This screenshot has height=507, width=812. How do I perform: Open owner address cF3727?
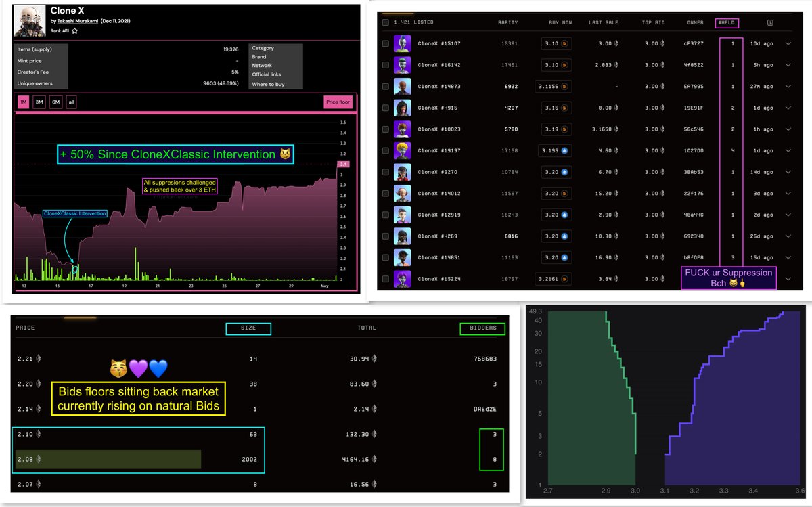(x=695, y=44)
